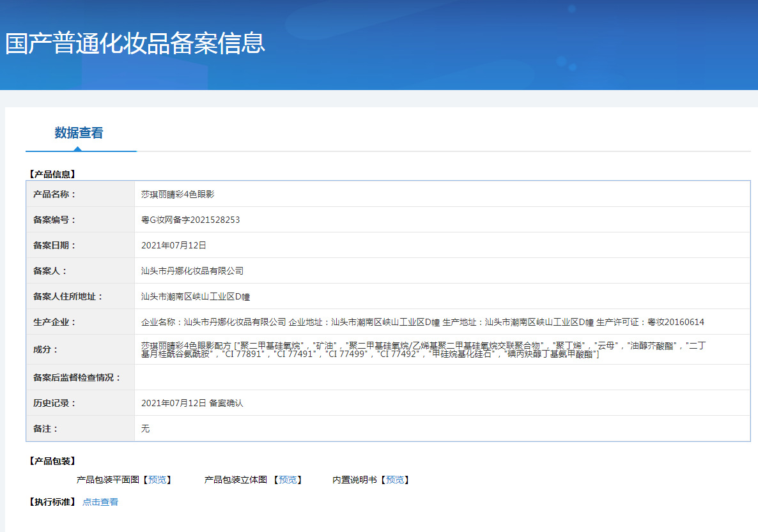
Task: Preview the 产品包装立体图 image
Action: [288, 480]
